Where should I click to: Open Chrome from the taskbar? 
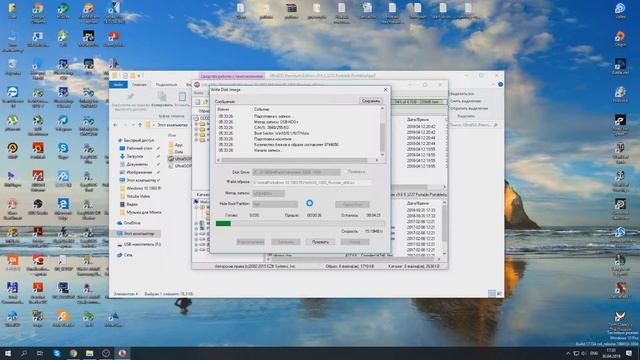click(73, 353)
